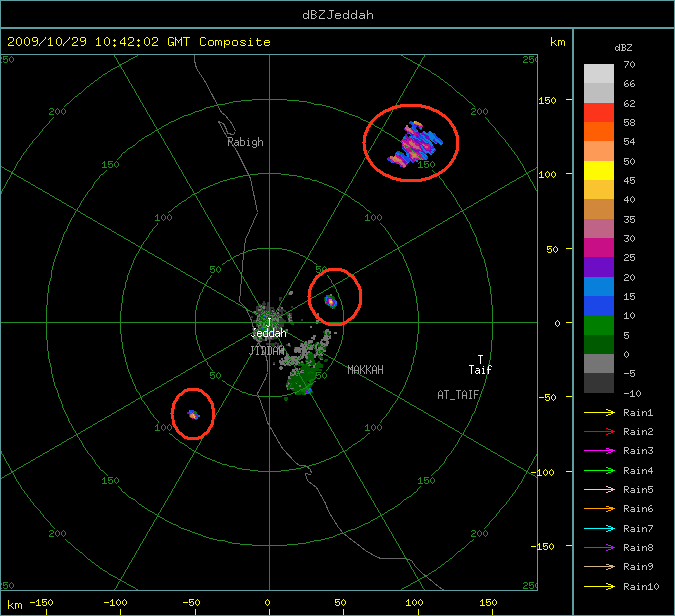Select the Taif city name label
This screenshot has height=616, width=675.
[480, 370]
